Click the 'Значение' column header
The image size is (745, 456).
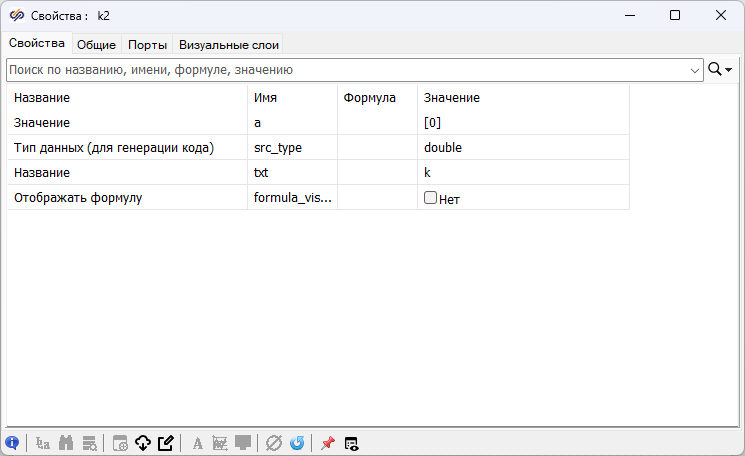click(x=452, y=98)
